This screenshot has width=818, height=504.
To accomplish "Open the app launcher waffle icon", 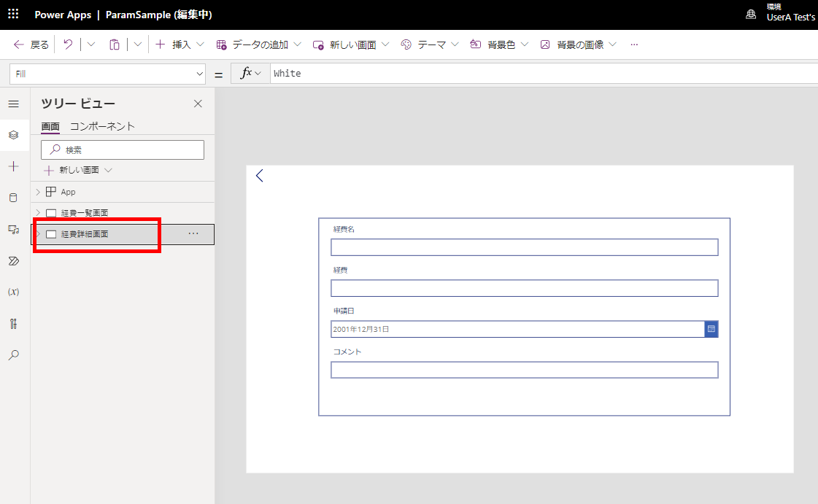I will [13, 14].
